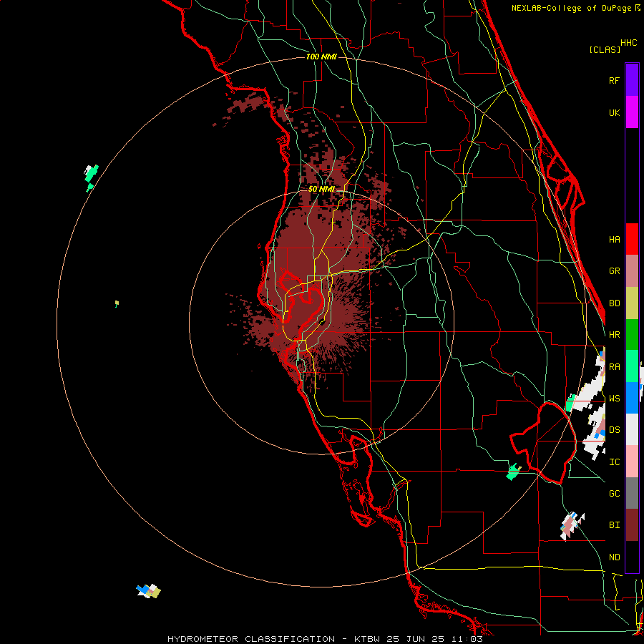The image size is (644, 644).
Task: Click the BI dark red legend swatch
Action: [x=632, y=525]
